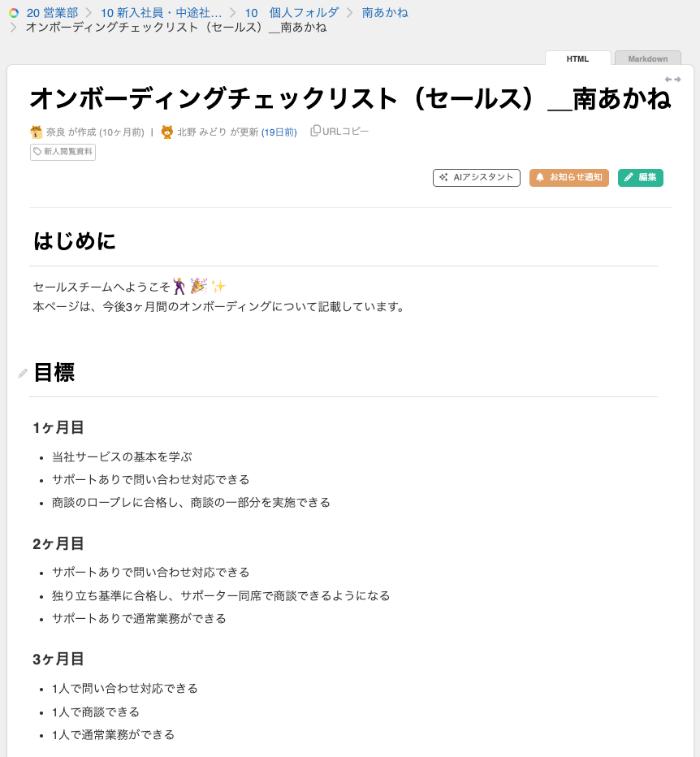Click the colorful workspace logo icon
This screenshot has height=757, width=700.
click(14, 13)
